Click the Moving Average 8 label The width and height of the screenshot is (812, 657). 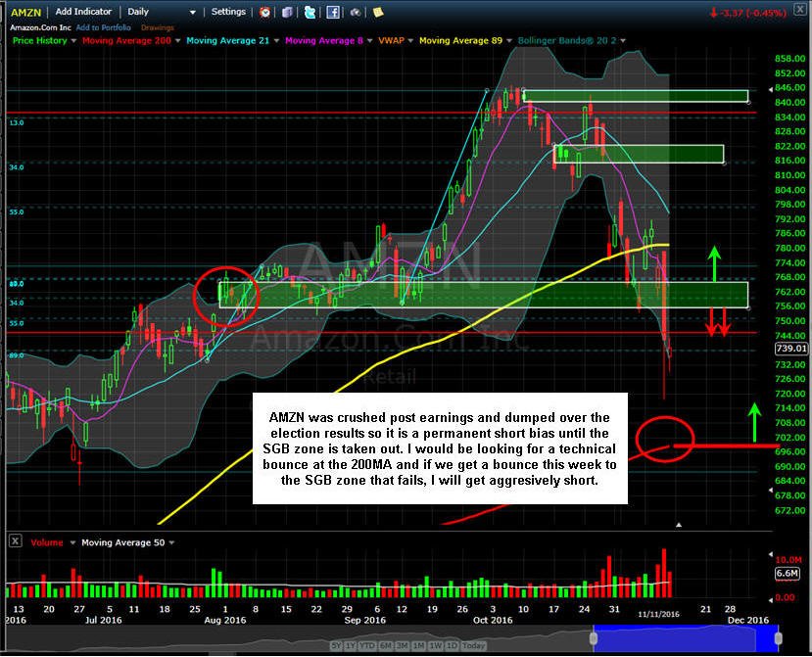pyautogui.click(x=324, y=40)
